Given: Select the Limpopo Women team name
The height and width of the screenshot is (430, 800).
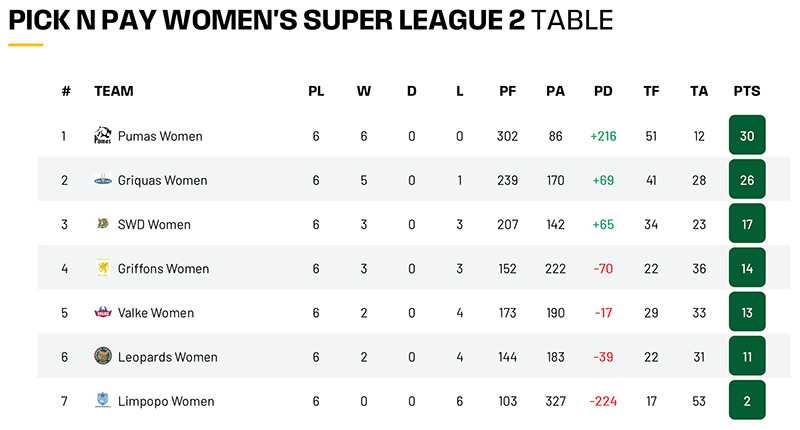Looking at the screenshot, I should [166, 401].
